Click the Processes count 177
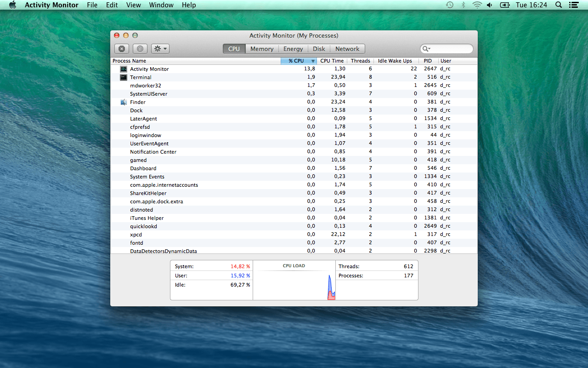Screen dimensions: 588x368 (x=408, y=276)
